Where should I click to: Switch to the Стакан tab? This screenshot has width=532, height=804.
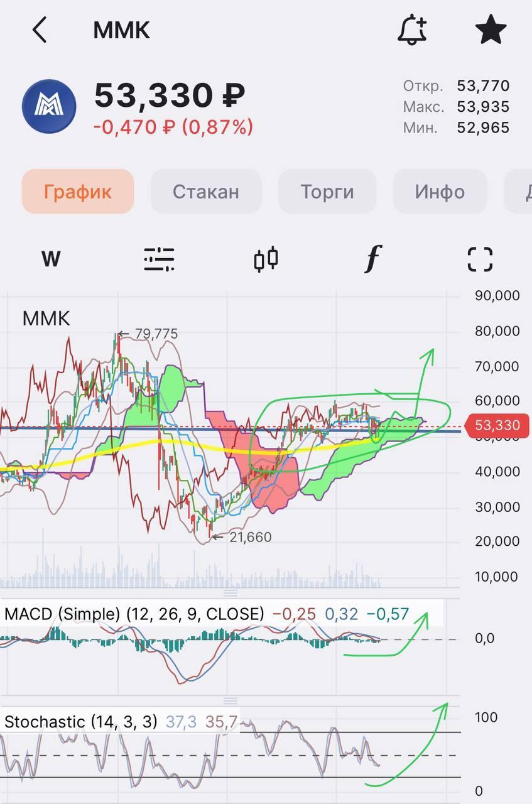(x=206, y=192)
